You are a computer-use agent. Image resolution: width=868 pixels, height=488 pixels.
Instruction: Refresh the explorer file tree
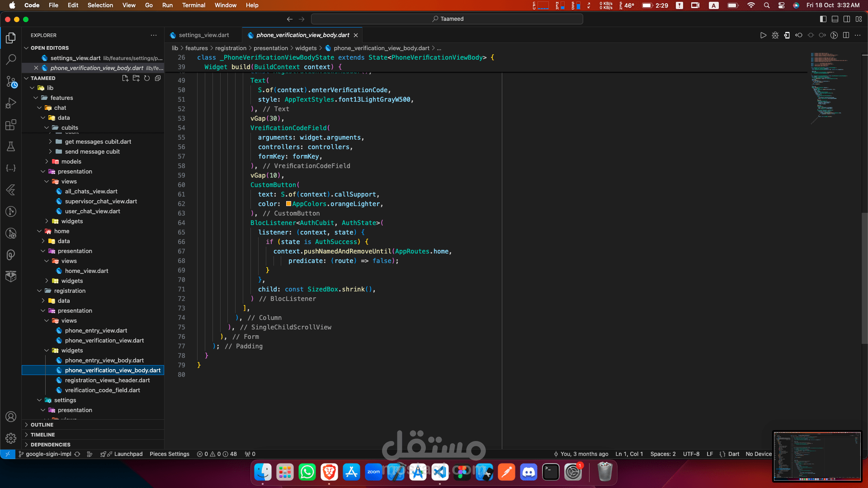pyautogui.click(x=147, y=78)
